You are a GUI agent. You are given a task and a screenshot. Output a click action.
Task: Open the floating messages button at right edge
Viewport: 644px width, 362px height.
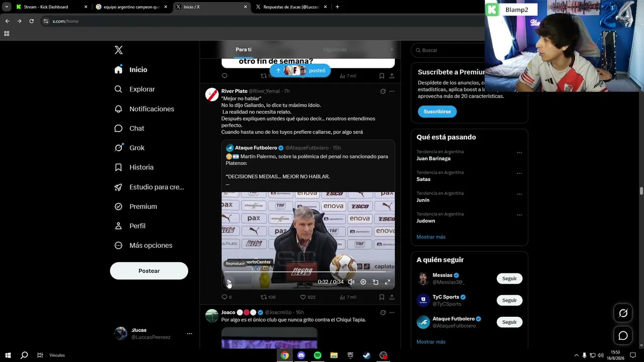(x=623, y=335)
